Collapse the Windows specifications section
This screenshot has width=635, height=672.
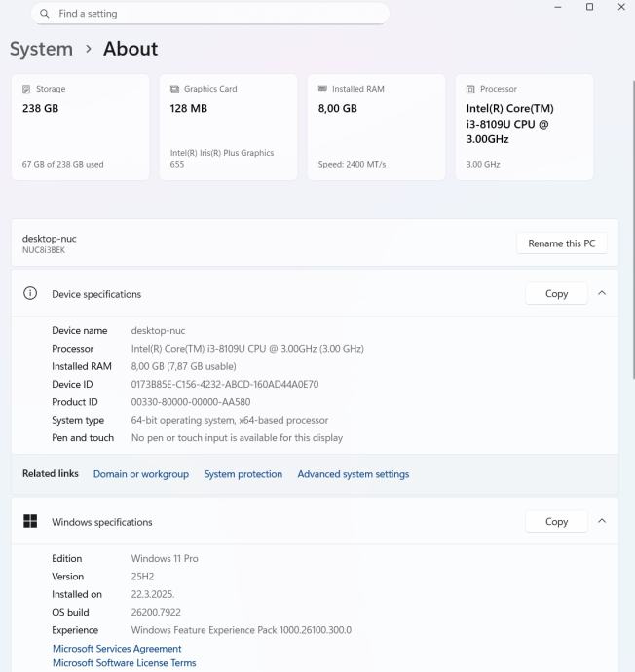point(601,521)
